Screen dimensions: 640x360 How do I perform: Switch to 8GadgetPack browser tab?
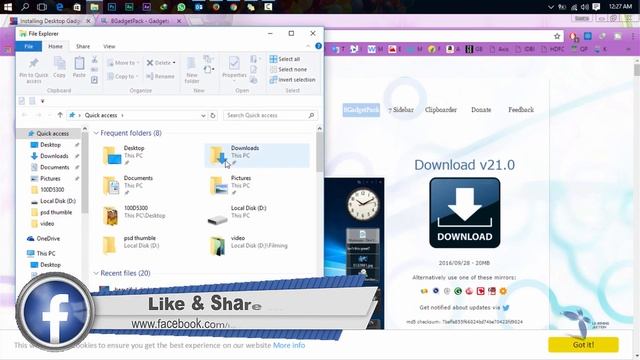pyautogui.click(x=140, y=20)
